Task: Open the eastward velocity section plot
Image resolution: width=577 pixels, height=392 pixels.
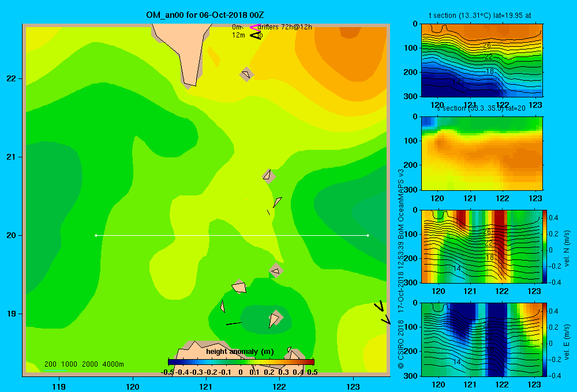Action: (x=482, y=340)
